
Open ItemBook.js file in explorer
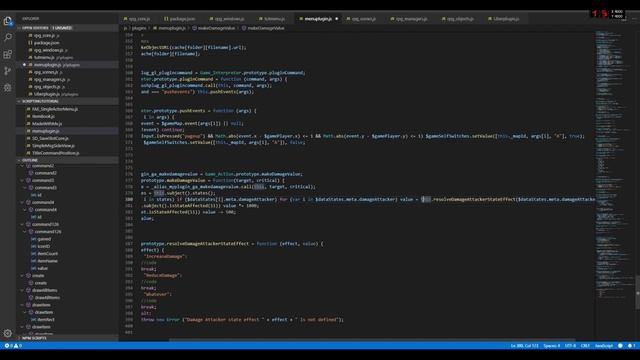tap(67, 116)
